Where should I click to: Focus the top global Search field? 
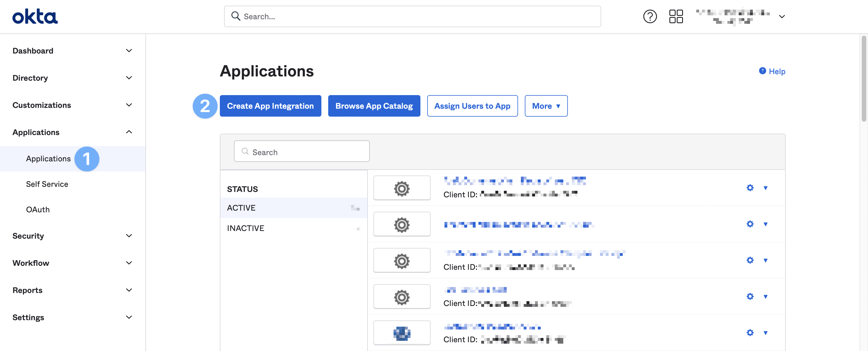(412, 16)
